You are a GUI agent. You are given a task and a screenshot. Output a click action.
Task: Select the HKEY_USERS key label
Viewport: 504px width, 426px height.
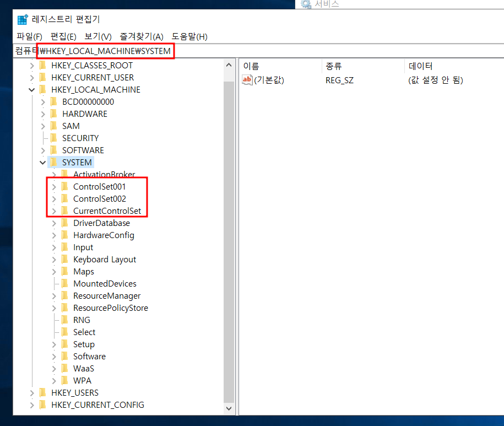(x=75, y=393)
